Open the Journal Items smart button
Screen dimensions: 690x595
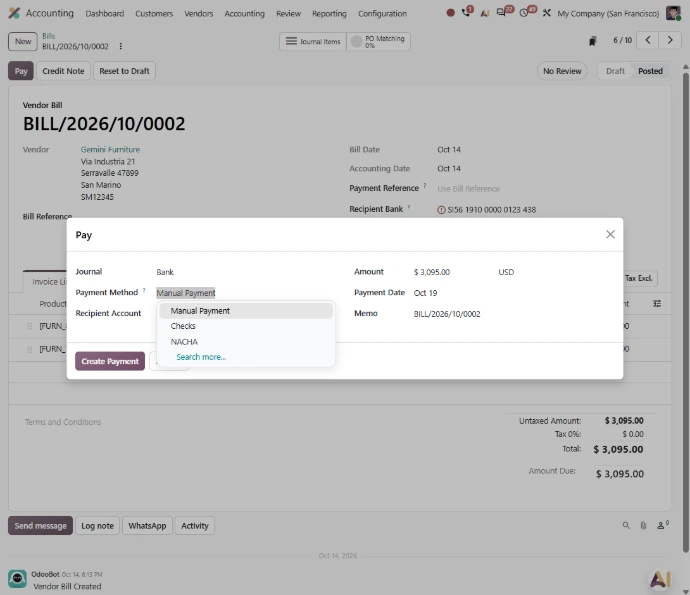313,41
